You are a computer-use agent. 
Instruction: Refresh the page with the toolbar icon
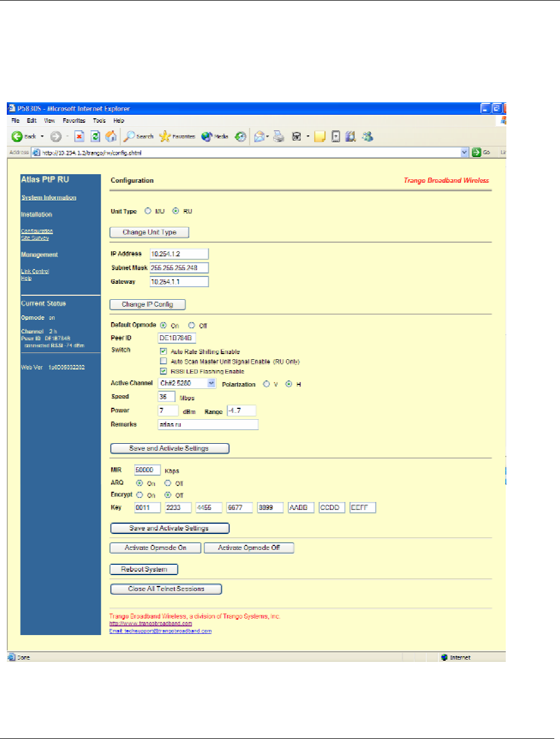[x=95, y=136]
